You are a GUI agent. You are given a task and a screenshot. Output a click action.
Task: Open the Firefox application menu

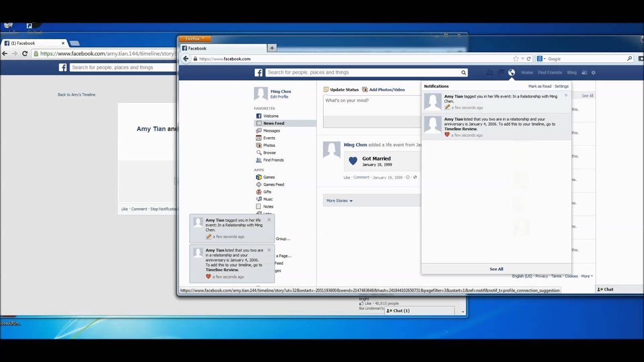(x=194, y=38)
